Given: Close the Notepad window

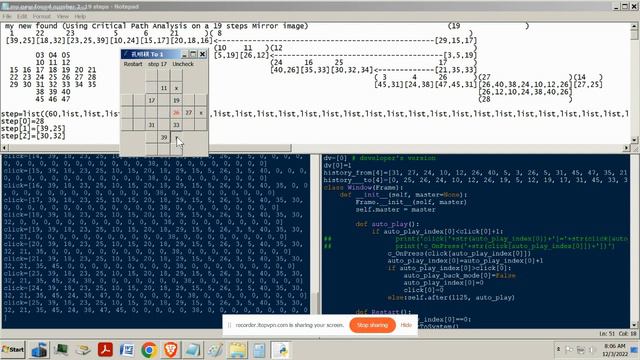Looking at the screenshot, I should coord(634,7).
